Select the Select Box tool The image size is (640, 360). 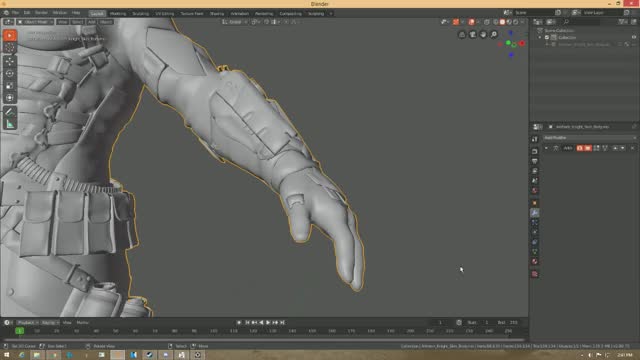click(10, 36)
